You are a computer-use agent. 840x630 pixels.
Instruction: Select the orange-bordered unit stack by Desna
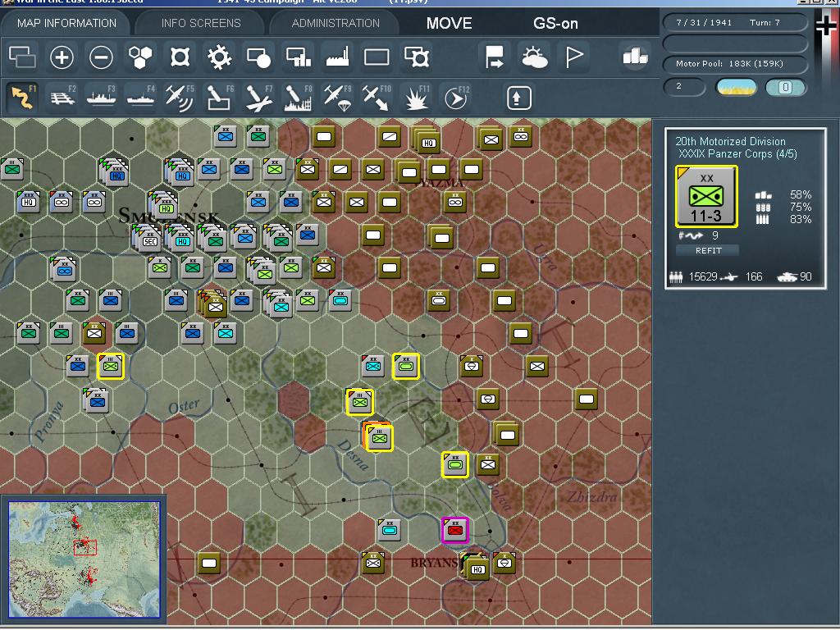point(378,436)
